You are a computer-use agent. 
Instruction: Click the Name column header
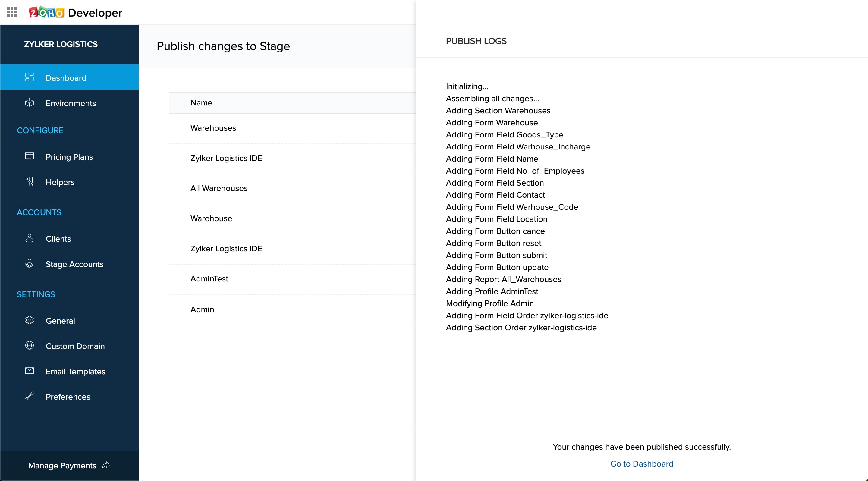tap(201, 103)
